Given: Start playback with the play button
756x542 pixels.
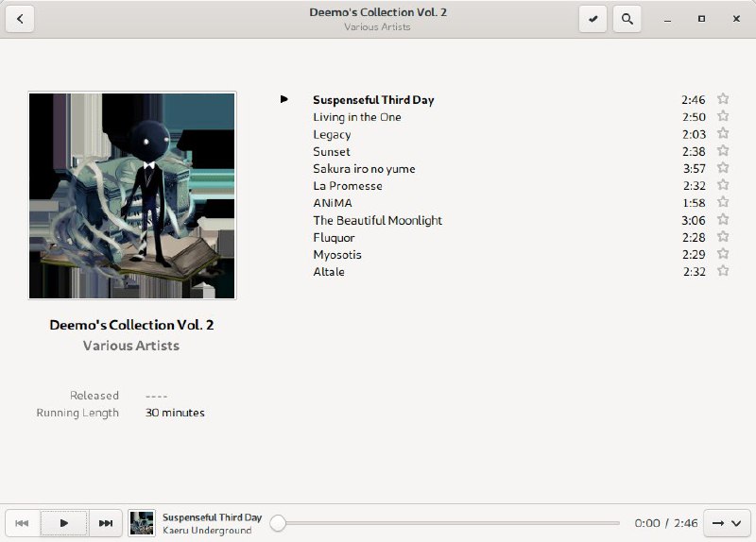Looking at the screenshot, I should pyautogui.click(x=64, y=523).
